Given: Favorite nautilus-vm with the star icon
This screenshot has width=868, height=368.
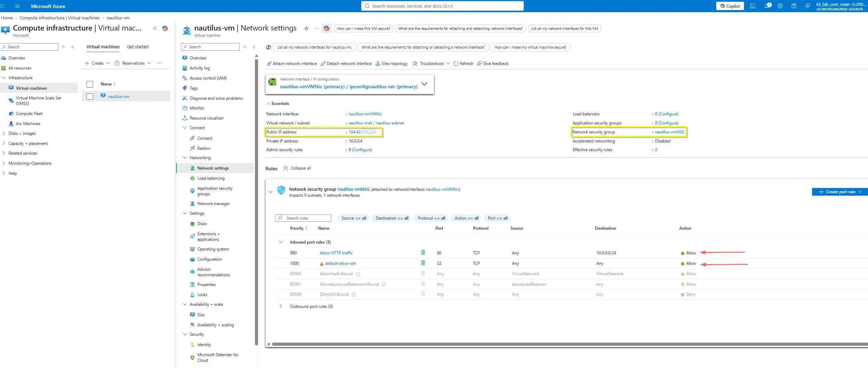Looking at the screenshot, I should (306, 28).
